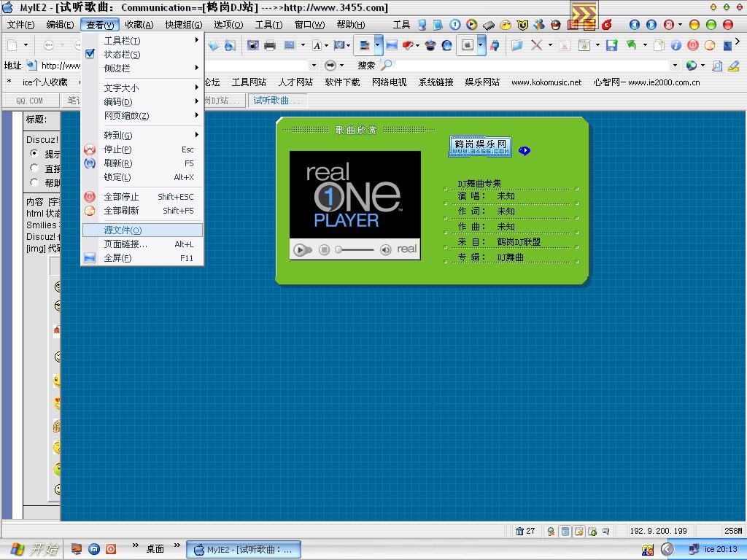Click the yellow shield tool icon
The width and height of the screenshot is (747, 560).
tap(522, 25)
